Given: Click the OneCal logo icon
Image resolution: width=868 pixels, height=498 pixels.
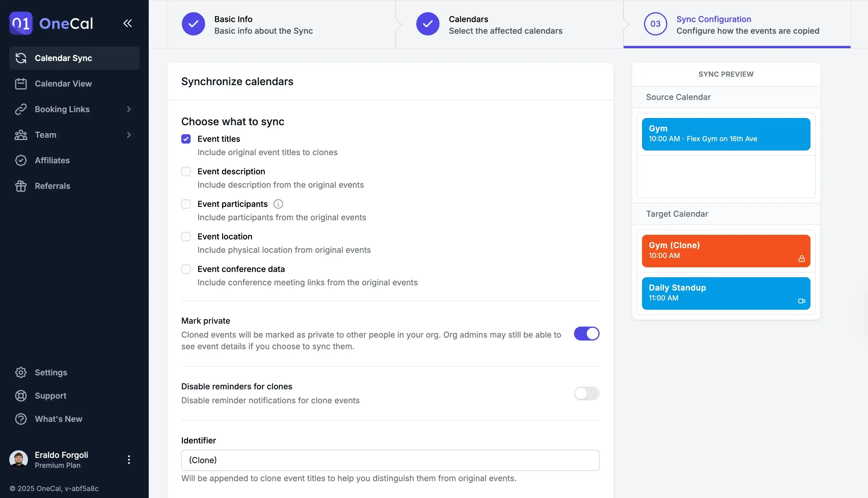Looking at the screenshot, I should 21,23.
